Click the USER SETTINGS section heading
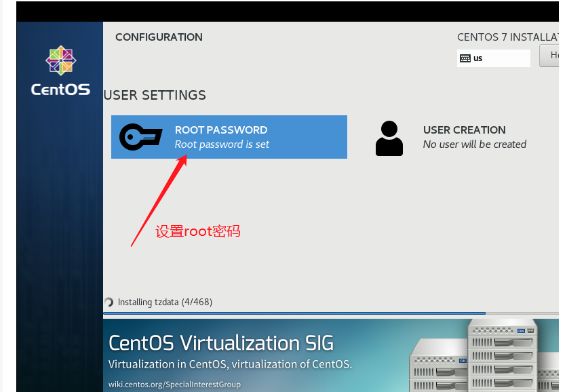This screenshot has height=392, width=567. click(155, 95)
